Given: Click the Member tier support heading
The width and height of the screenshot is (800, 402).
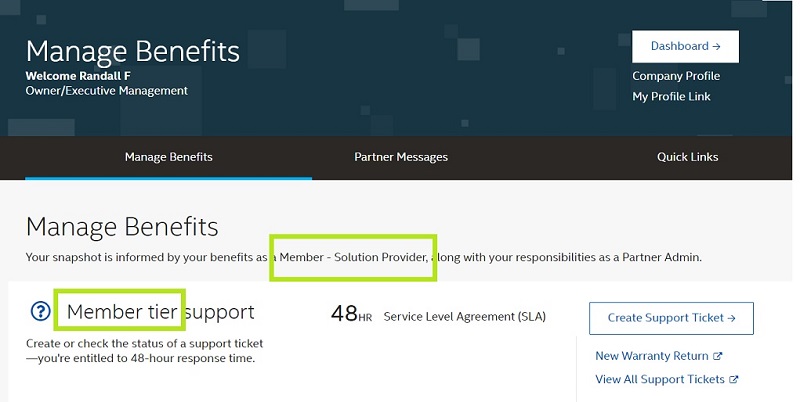Looking at the screenshot, I should click(x=160, y=312).
